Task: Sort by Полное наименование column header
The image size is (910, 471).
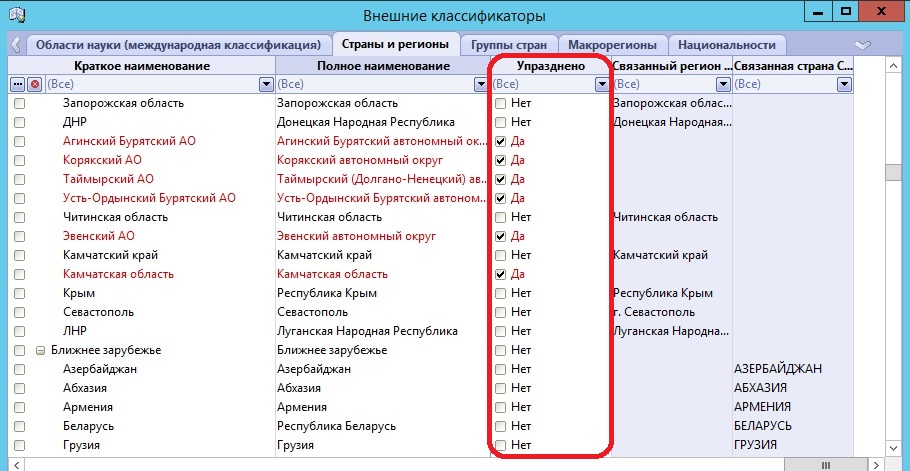Action: [383, 66]
